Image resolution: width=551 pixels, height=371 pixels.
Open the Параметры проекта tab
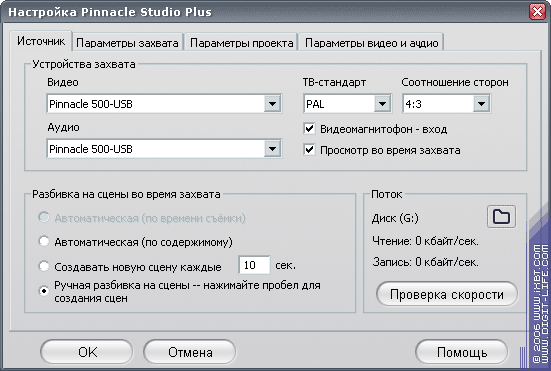click(241, 43)
